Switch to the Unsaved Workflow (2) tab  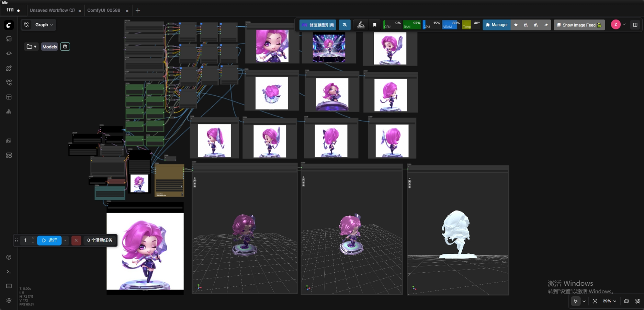pos(52,10)
